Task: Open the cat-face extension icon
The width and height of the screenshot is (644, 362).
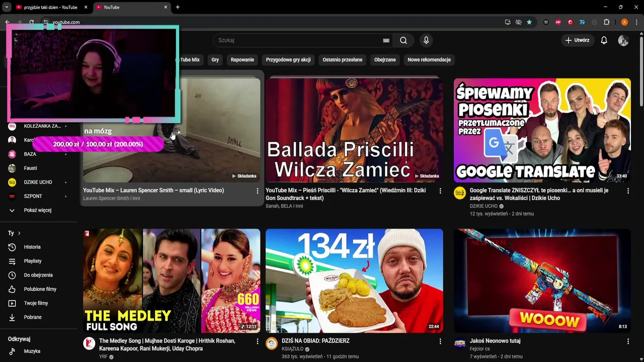Action: tap(546, 22)
